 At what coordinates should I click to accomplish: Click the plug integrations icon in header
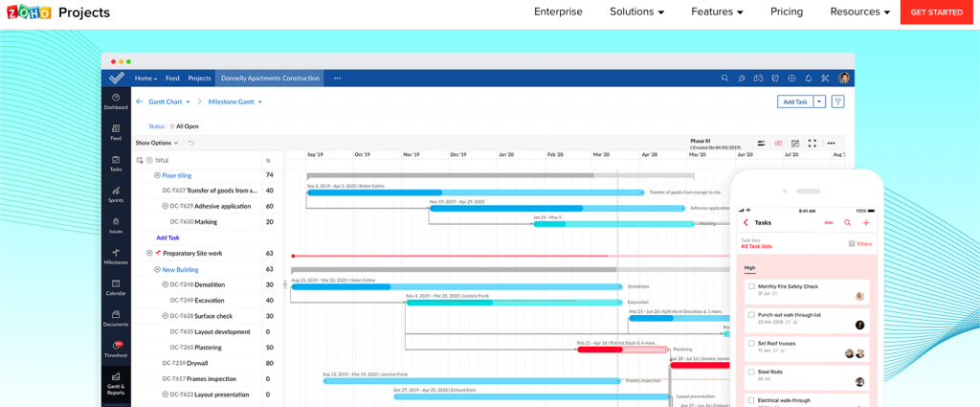pos(742,79)
